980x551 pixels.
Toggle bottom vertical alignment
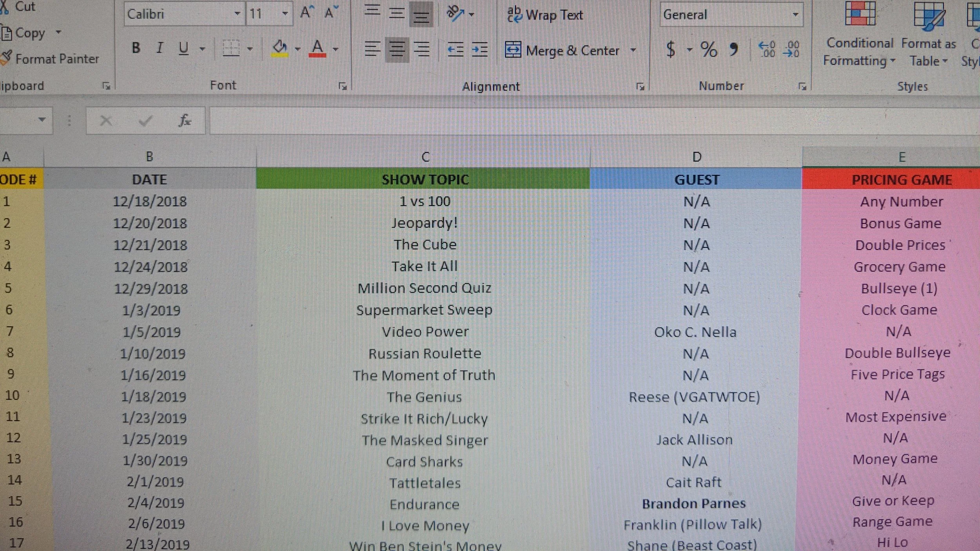point(421,14)
